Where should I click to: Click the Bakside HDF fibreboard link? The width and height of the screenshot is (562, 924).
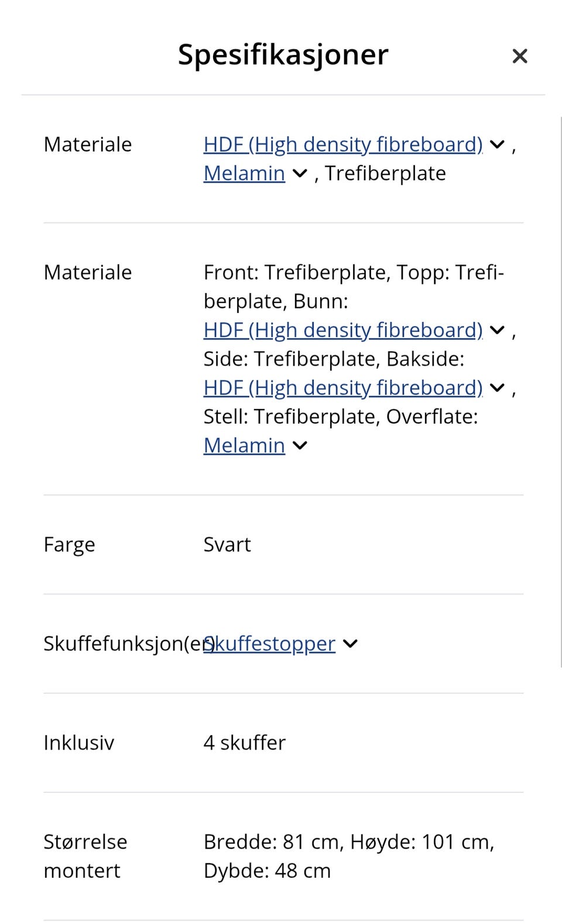coord(342,387)
